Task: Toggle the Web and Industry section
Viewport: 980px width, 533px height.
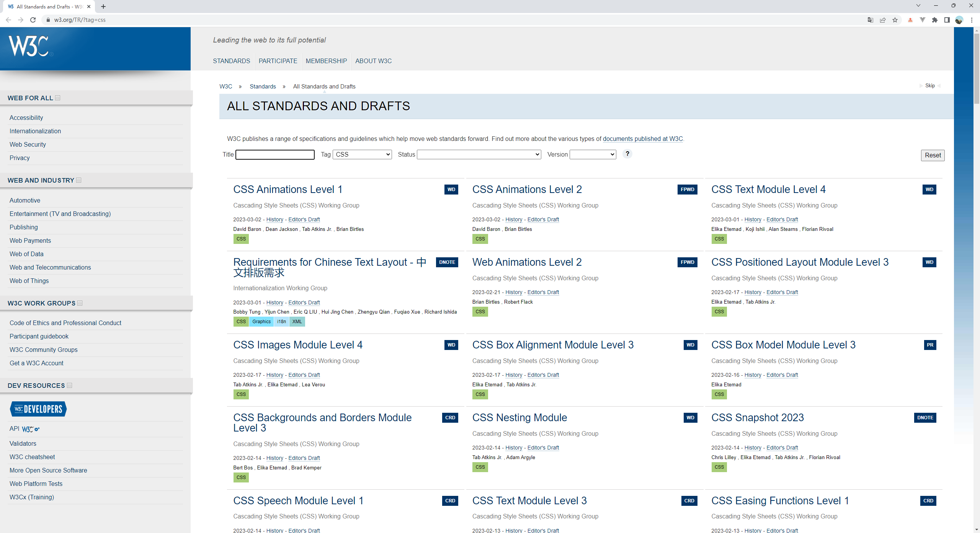Action: click(x=79, y=180)
